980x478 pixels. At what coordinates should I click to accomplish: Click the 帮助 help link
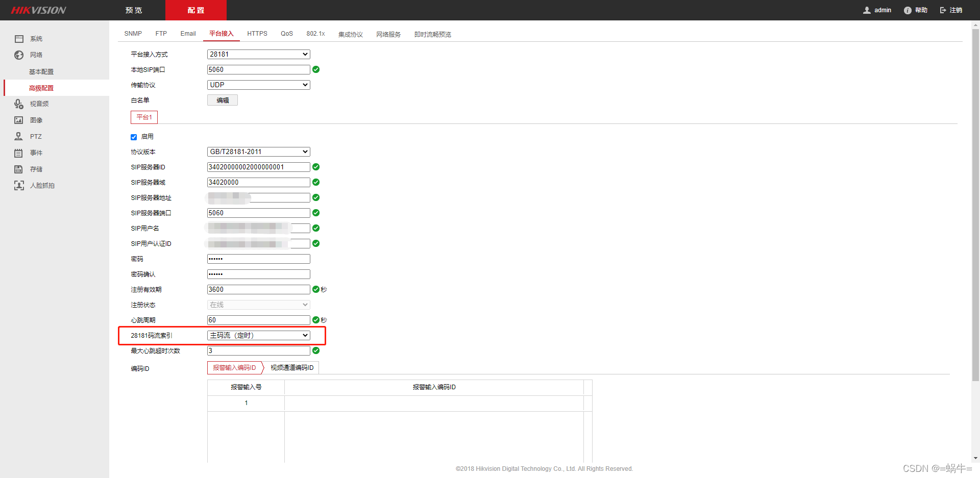click(921, 10)
